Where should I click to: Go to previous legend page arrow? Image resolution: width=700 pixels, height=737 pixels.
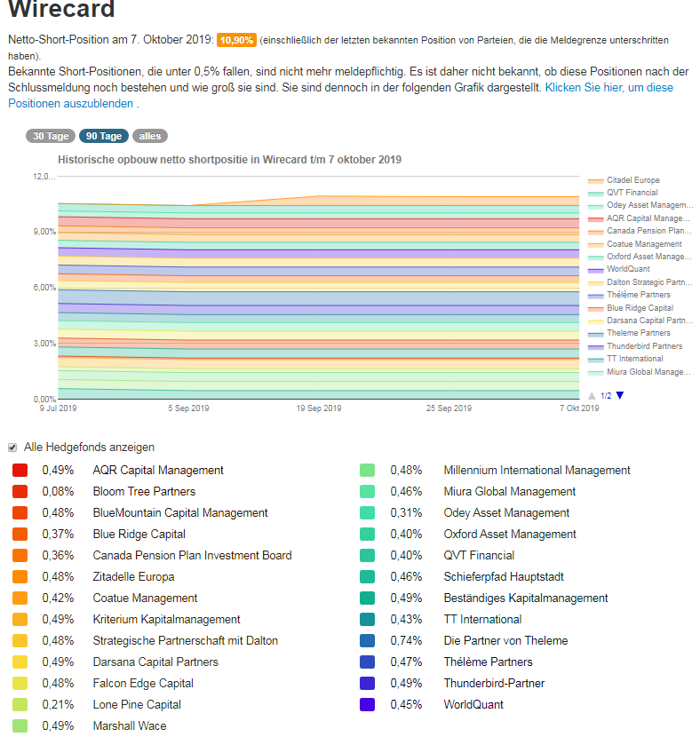592,395
